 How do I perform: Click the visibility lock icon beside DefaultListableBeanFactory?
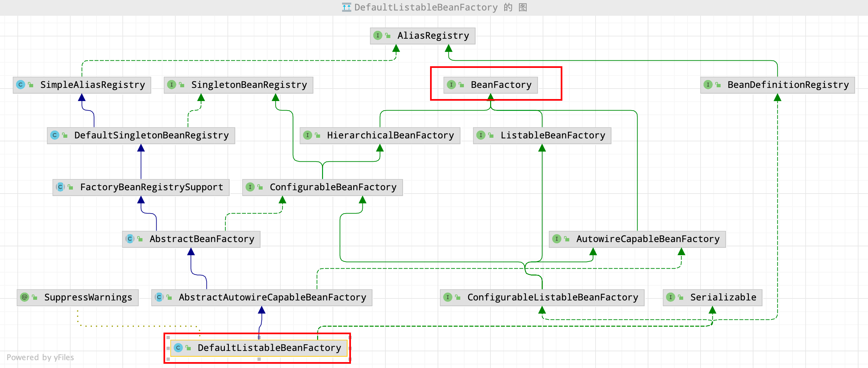click(x=188, y=348)
